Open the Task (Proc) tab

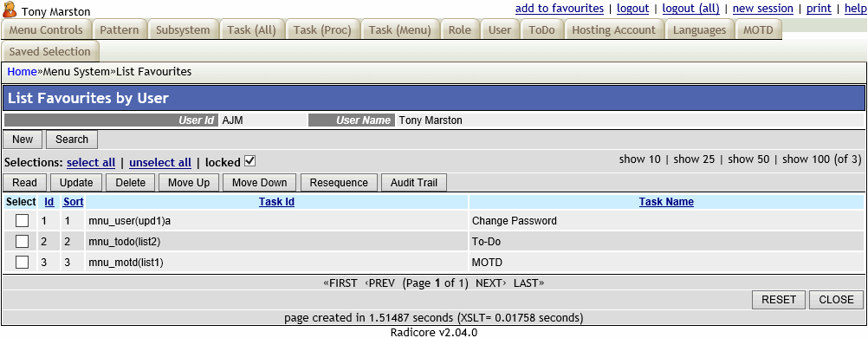pyautogui.click(x=323, y=30)
